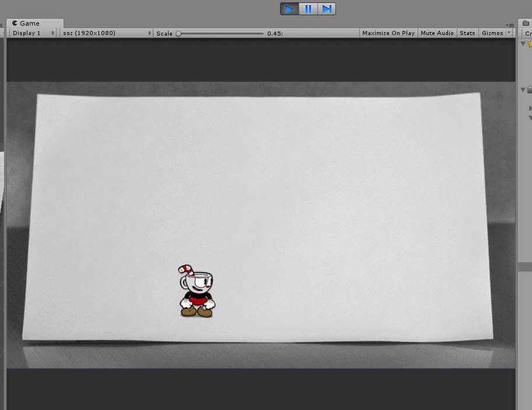Toggle the Stats overlay

coord(467,33)
